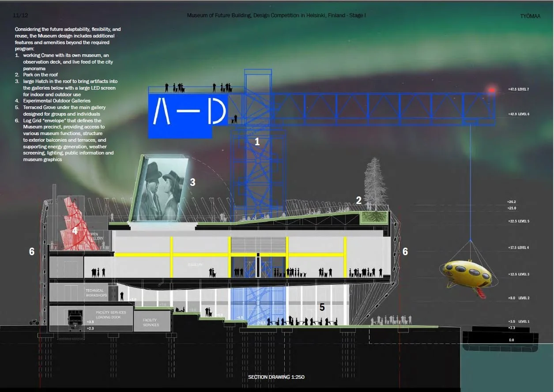Image resolution: width=554 pixels, height=392 pixels.
Task: Click the "+3.5 LEVEL 1" elevation label
Action: coord(519,321)
